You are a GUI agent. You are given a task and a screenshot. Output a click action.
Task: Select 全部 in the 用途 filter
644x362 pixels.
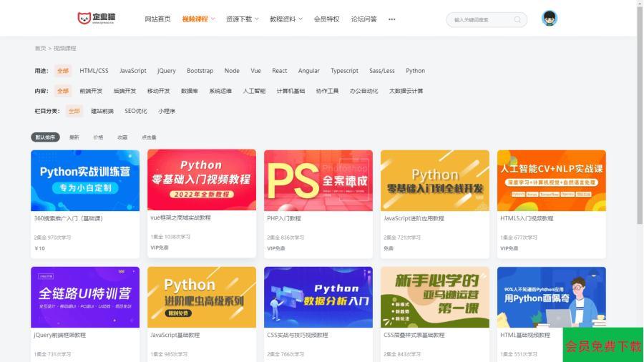click(x=63, y=71)
